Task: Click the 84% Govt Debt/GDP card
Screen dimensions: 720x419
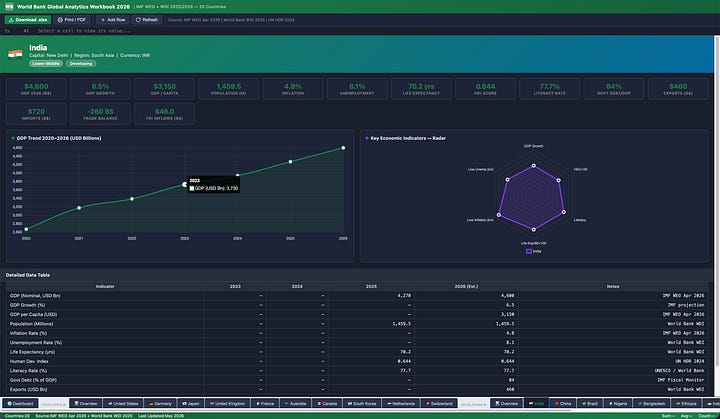Action: click(614, 89)
